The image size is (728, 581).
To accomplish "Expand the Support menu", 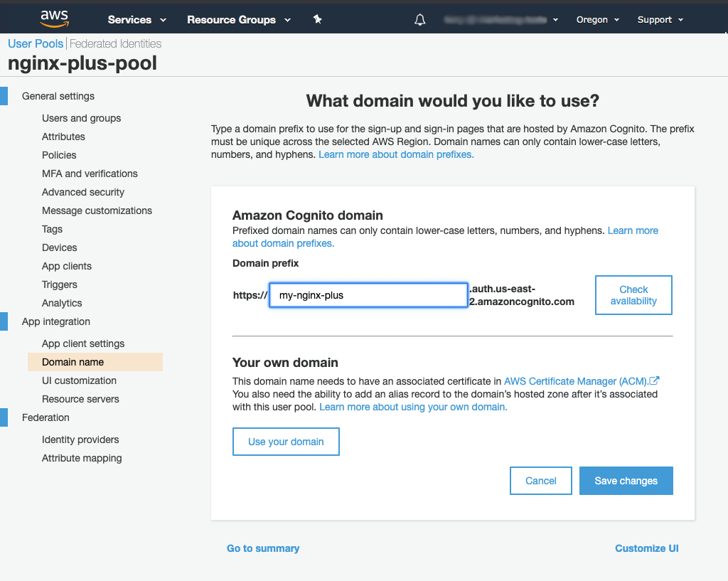I will (x=660, y=20).
